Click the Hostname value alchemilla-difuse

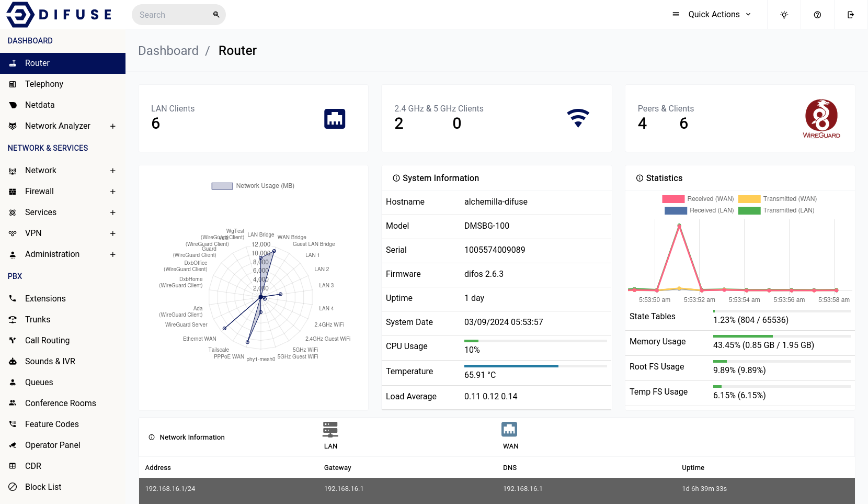pyautogui.click(x=496, y=202)
